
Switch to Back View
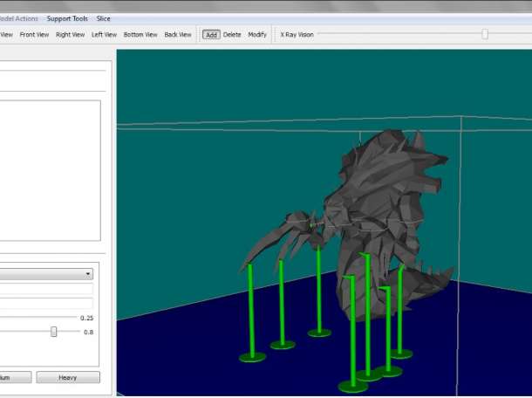click(177, 35)
